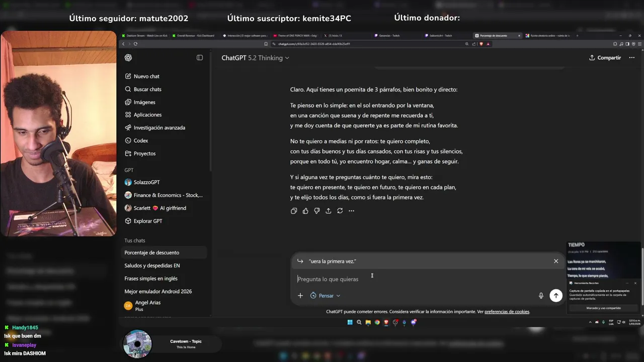This screenshot has width=644, height=362.
Task: Open Finance & Economics GPT
Action: [164, 195]
